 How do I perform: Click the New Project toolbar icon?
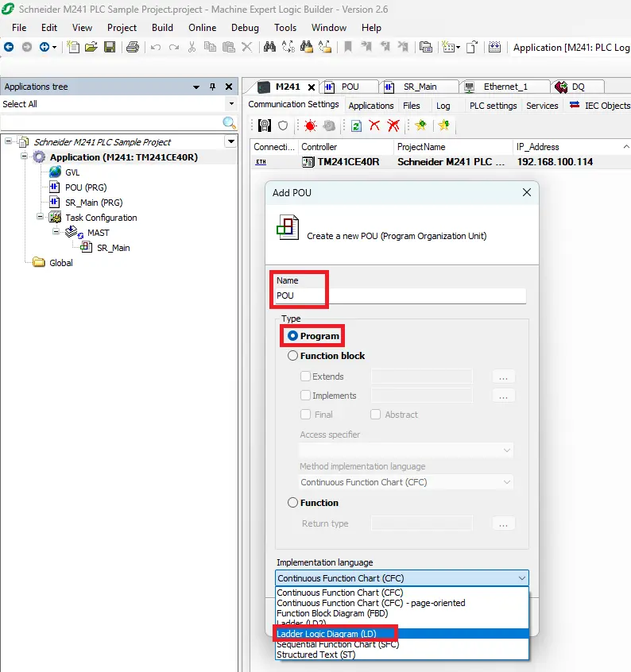[x=73, y=47]
